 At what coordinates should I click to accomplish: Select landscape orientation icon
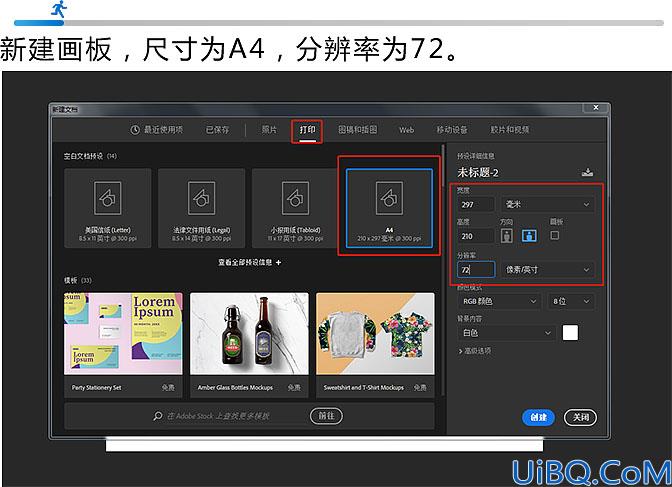[529, 235]
